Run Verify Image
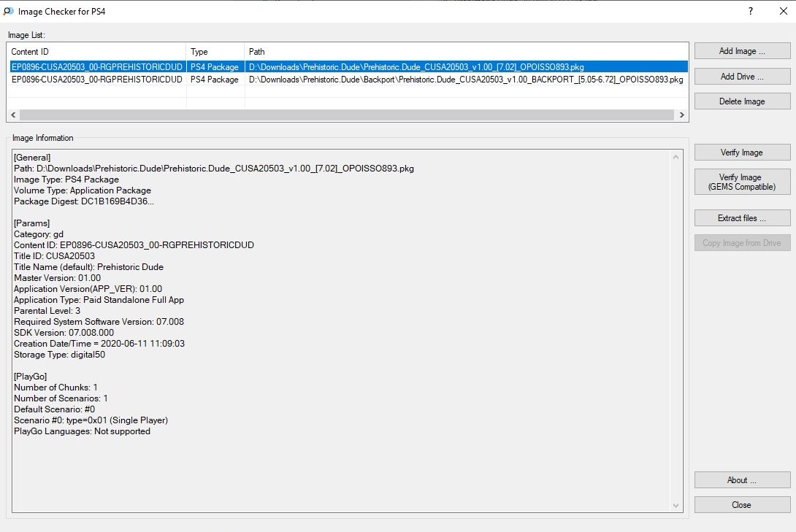This screenshot has width=796, height=532. pyautogui.click(x=742, y=153)
